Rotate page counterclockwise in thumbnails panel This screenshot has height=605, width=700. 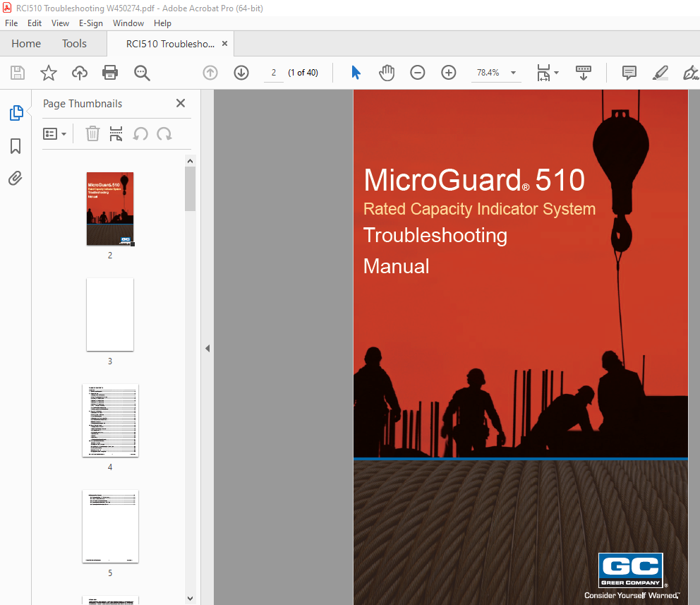coord(140,133)
